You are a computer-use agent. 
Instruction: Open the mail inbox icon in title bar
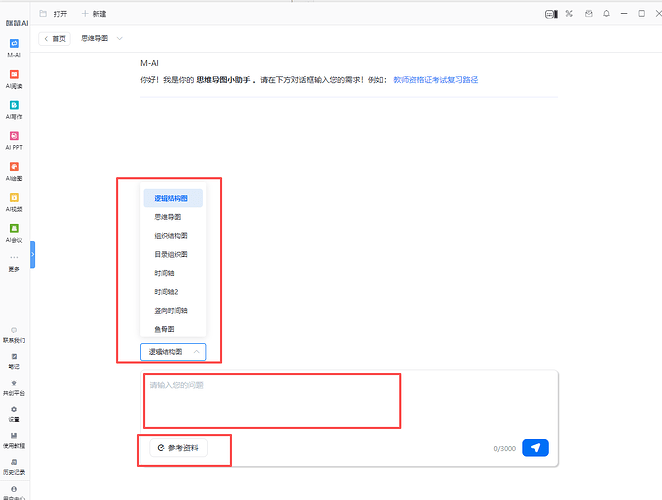587,14
